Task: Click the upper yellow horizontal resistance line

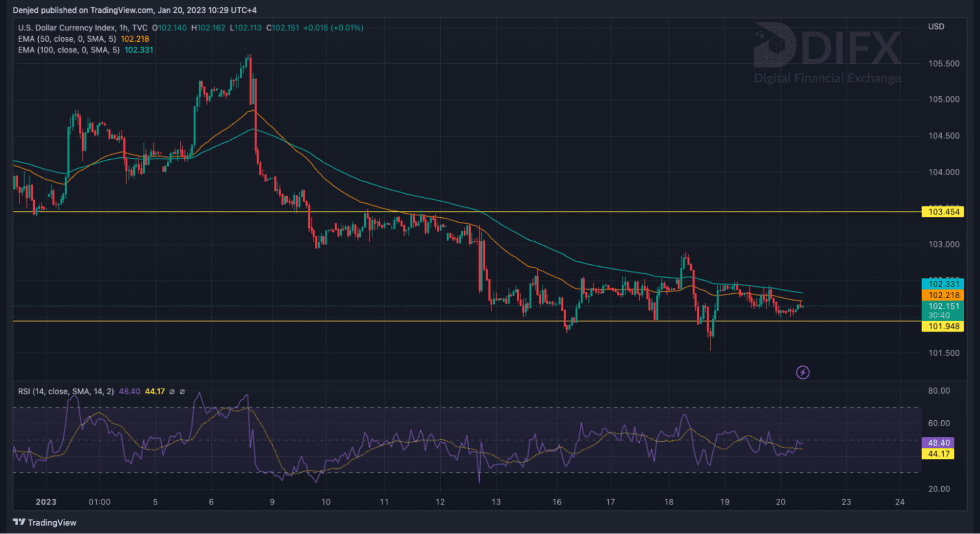Action: click(x=588, y=212)
